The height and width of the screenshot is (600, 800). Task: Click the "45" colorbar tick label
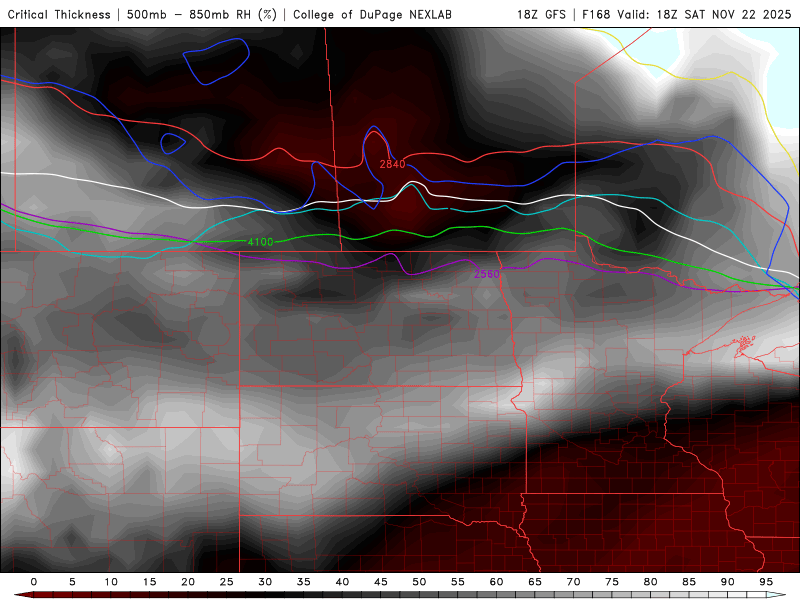[x=381, y=582]
